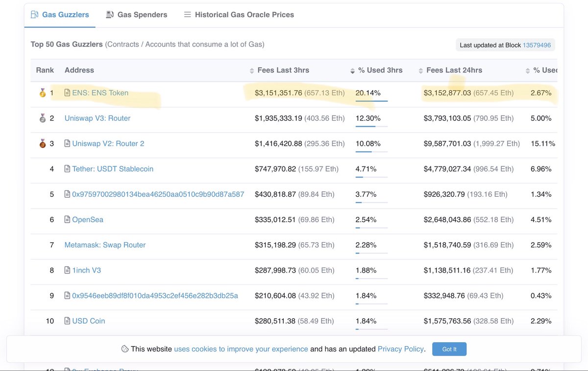Click contract icon beside 0x9546eeb89df8f address
The image size is (588, 371).
point(68,296)
